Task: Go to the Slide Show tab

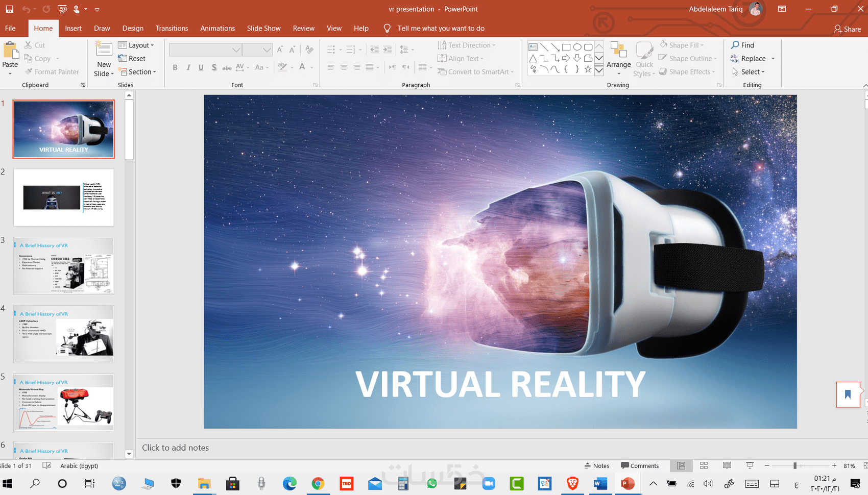Action: tap(264, 28)
